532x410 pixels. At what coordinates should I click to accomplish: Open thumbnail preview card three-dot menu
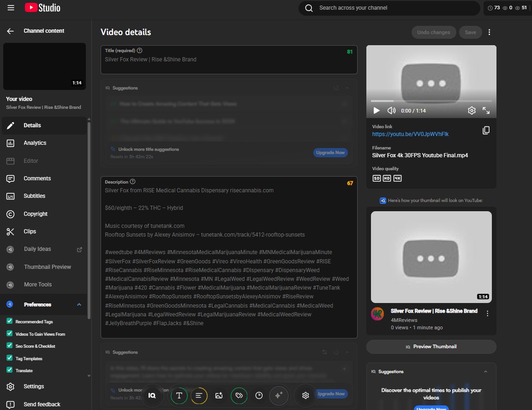pos(487,313)
